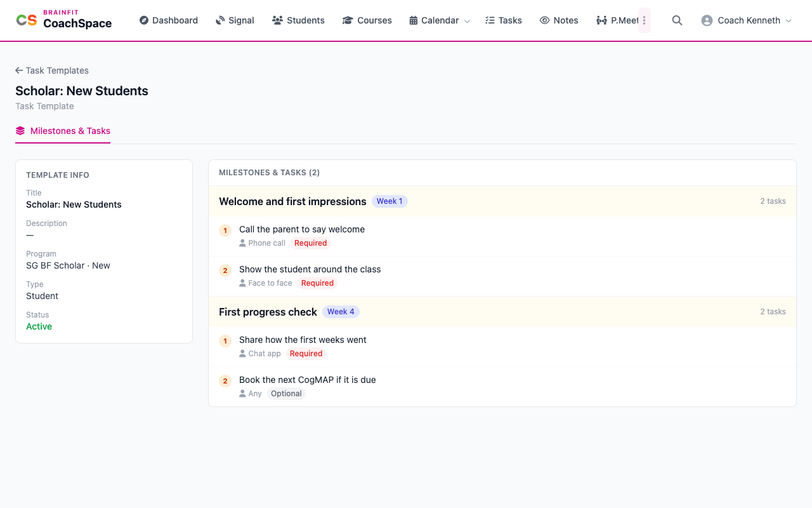Select the Welcome and first impressions milestone
Screen dimensions: 812x508
tap(292, 201)
